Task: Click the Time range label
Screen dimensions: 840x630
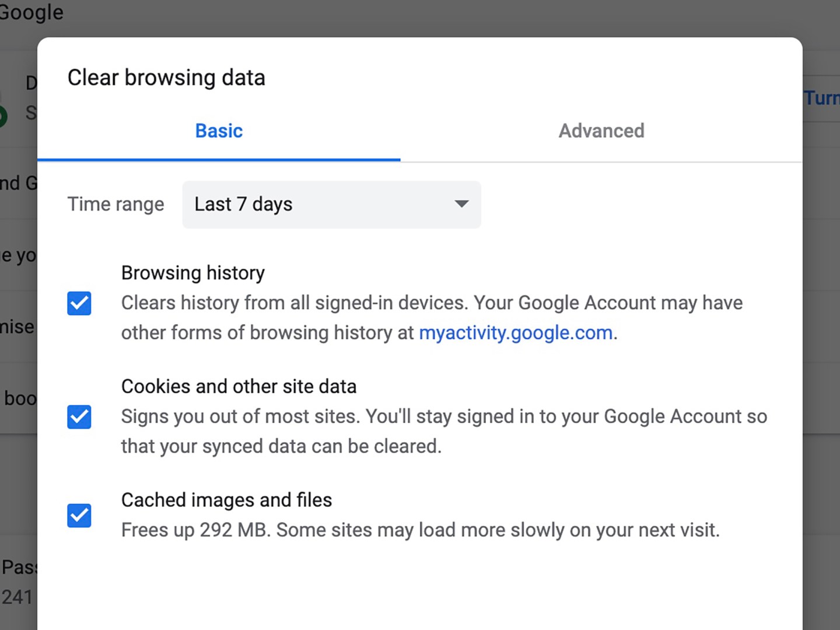Action: (116, 204)
